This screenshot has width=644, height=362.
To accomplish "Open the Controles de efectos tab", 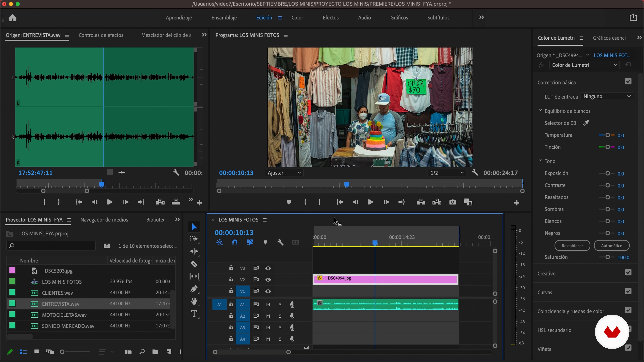I will (101, 35).
